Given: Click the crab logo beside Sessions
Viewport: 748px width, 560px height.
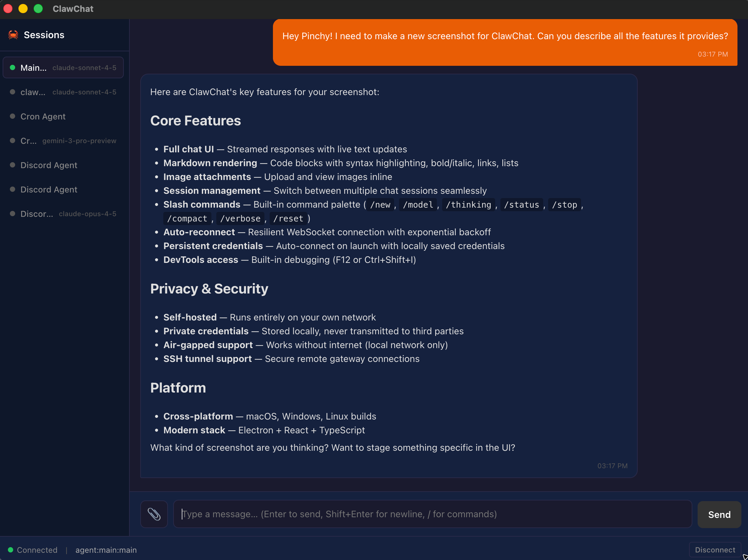Looking at the screenshot, I should pos(13,35).
